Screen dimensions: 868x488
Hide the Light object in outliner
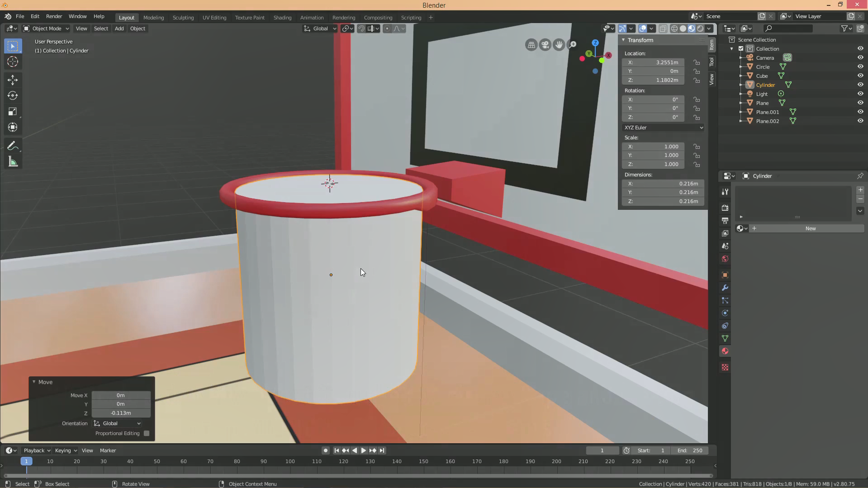click(x=860, y=94)
